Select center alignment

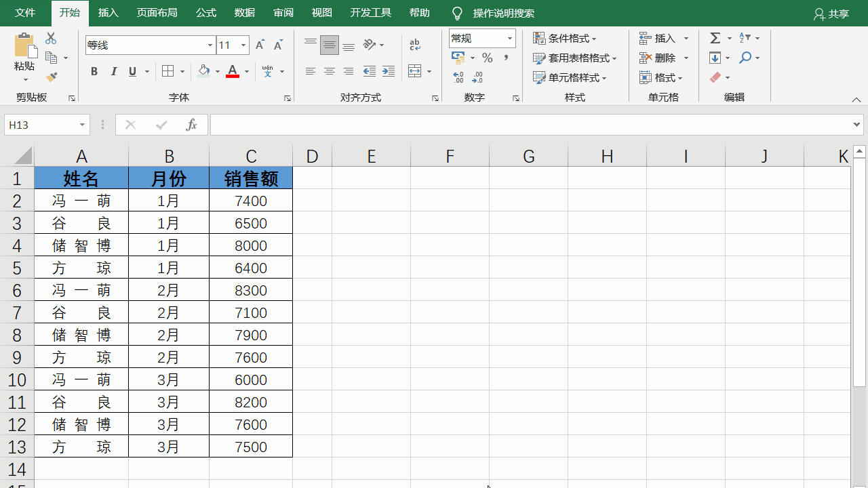tap(330, 71)
